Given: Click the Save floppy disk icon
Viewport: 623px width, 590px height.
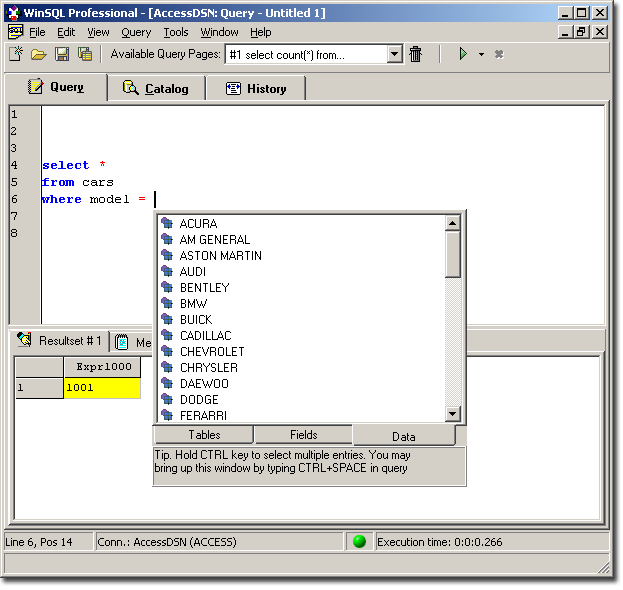Looking at the screenshot, I should pyautogui.click(x=62, y=54).
